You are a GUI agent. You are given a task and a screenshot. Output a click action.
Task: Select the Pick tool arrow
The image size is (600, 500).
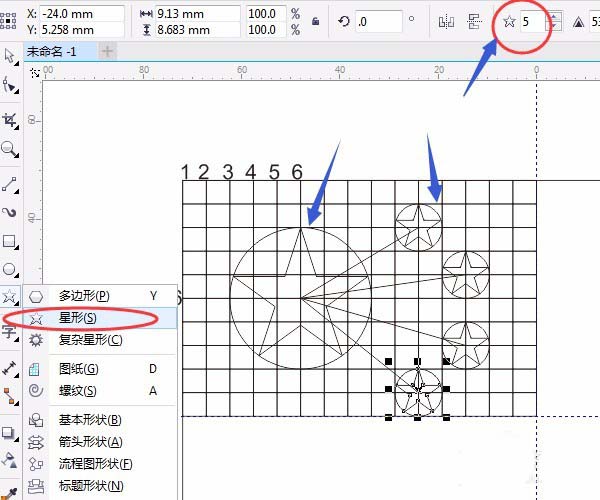click(x=9, y=56)
